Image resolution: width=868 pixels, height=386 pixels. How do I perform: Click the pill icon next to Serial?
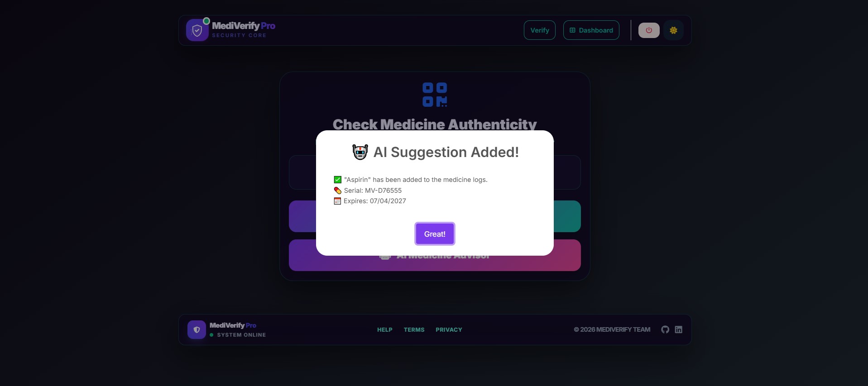[337, 191]
